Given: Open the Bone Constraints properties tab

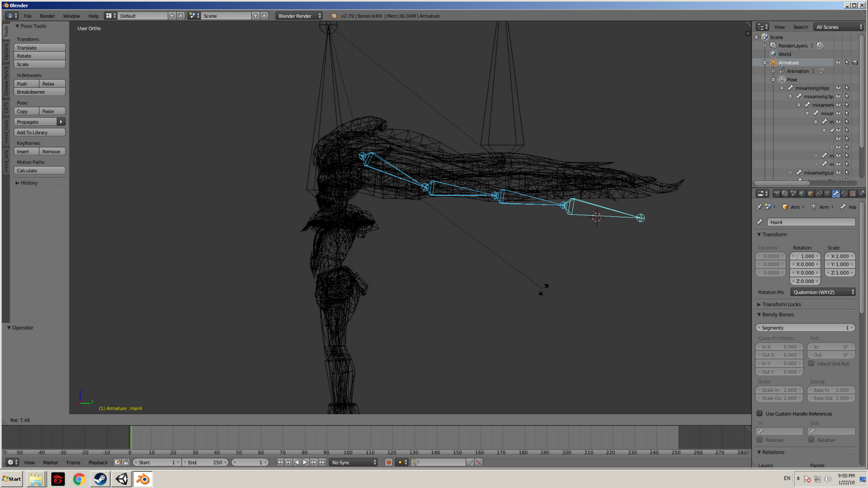Looking at the screenshot, I should (x=844, y=193).
